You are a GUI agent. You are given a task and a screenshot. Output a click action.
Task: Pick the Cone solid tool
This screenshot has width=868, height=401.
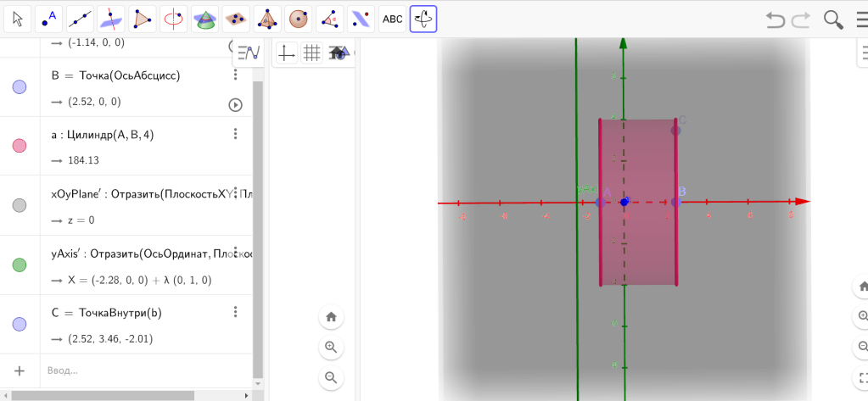point(204,19)
